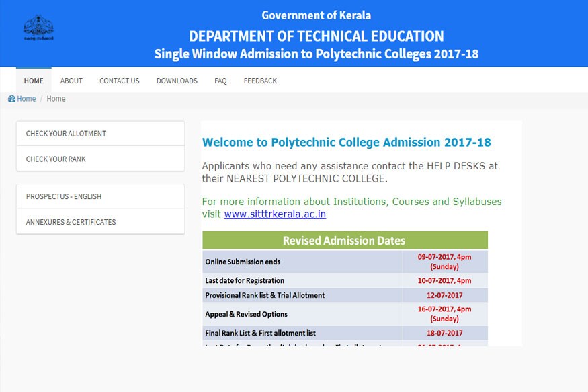Click the Welcome to Polytechnic College Admission heading
Screen dimensions: 588x392
(x=346, y=143)
